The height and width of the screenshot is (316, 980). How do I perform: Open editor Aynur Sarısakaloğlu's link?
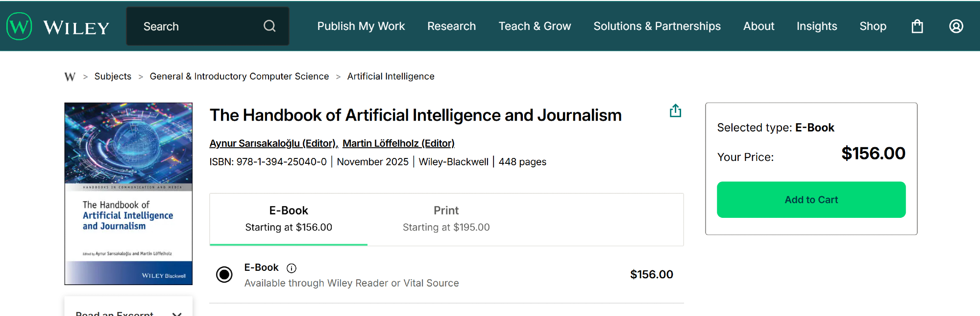(x=273, y=143)
